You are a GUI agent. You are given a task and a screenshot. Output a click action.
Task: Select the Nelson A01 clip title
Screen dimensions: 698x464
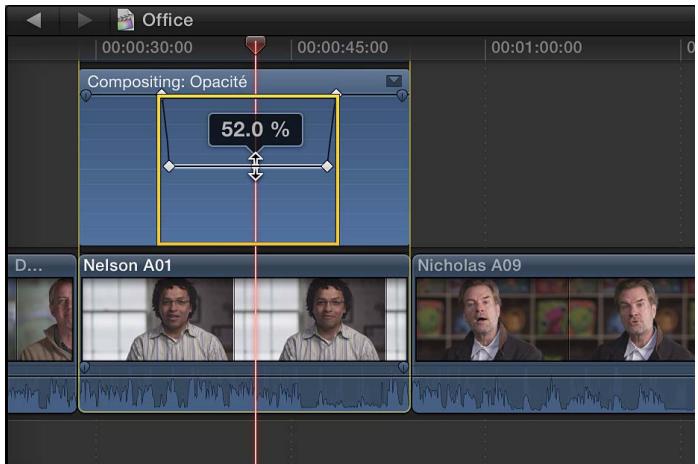(127, 265)
